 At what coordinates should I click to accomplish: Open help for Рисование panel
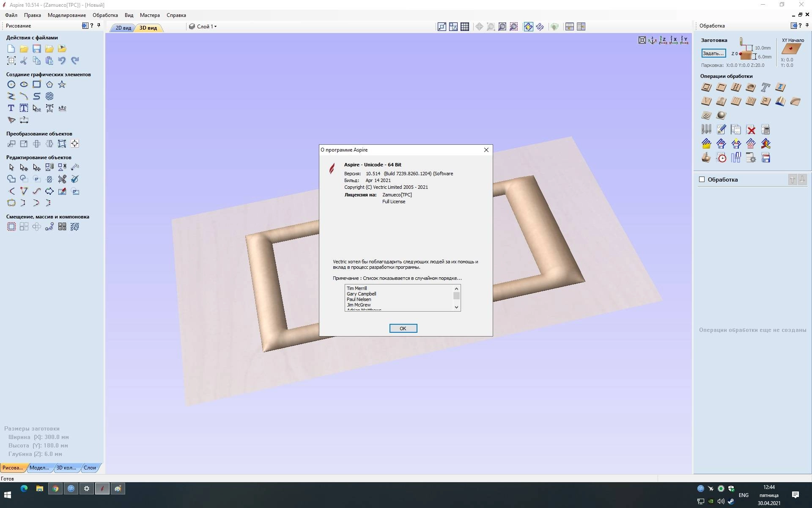coord(92,25)
